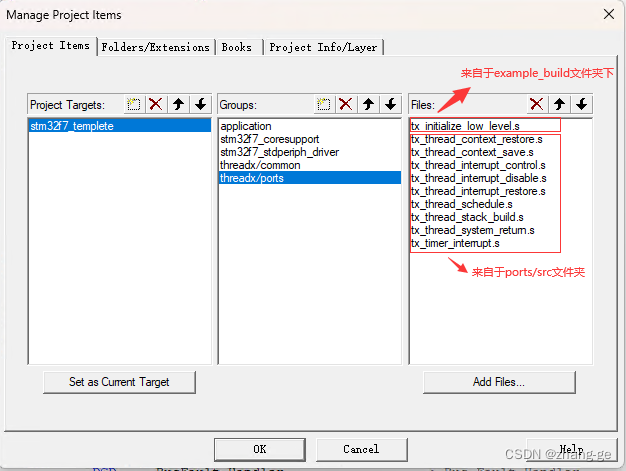
Task: Create a new Project Target
Action: (x=134, y=105)
